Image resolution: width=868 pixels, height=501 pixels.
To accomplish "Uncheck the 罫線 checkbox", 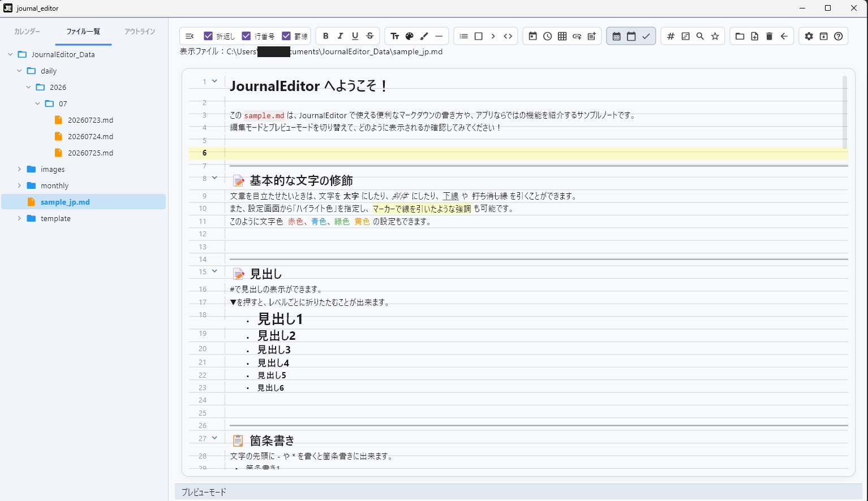I will click(286, 36).
